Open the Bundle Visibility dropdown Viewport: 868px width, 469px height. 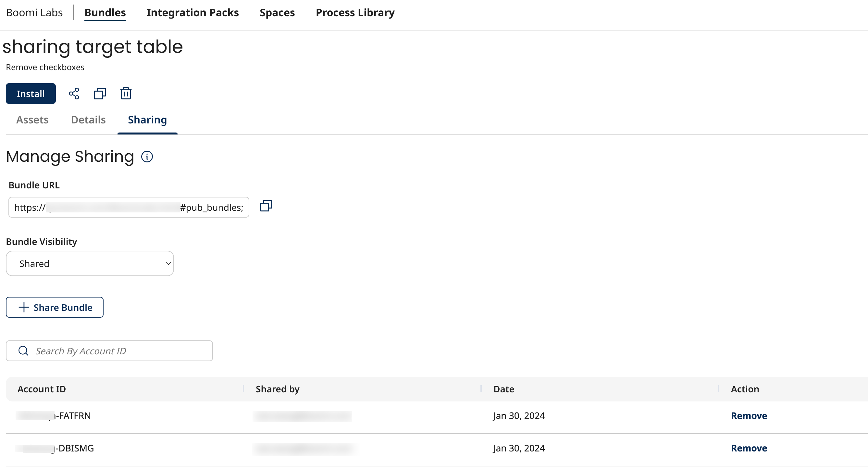click(x=90, y=263)
